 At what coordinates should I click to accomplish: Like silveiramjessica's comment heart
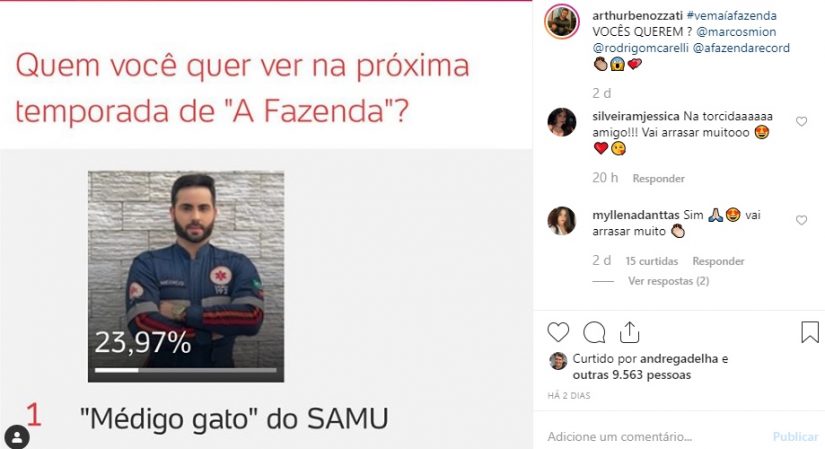pos(801,122)
